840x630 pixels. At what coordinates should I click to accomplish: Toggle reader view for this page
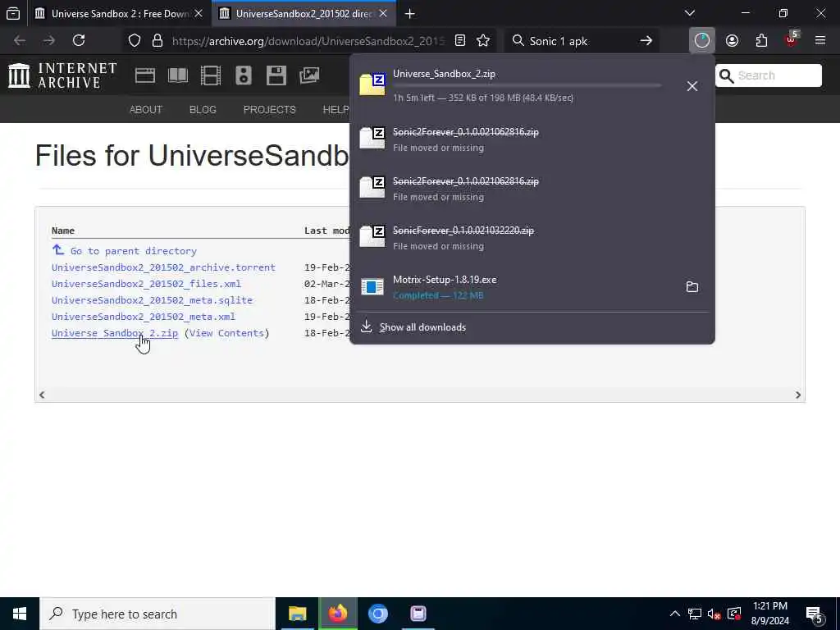460,41
